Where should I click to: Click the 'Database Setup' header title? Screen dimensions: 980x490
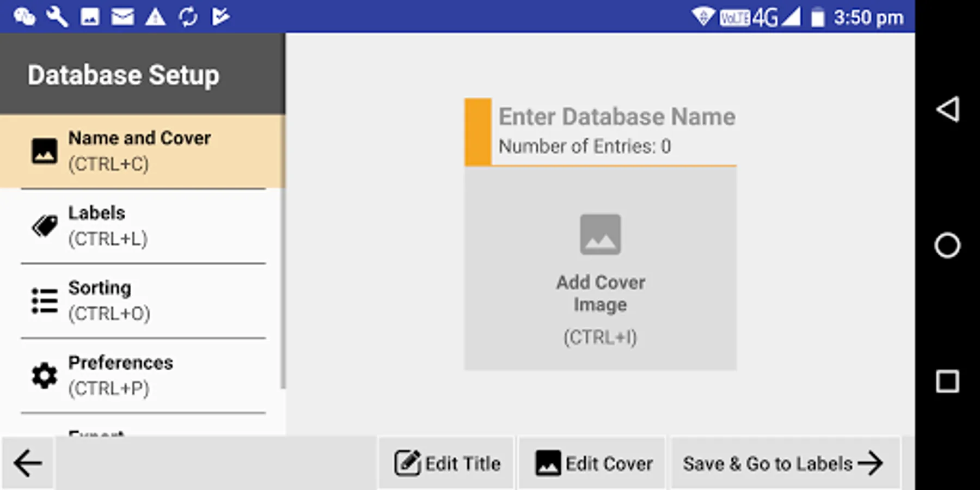click(x=124, y=75)
